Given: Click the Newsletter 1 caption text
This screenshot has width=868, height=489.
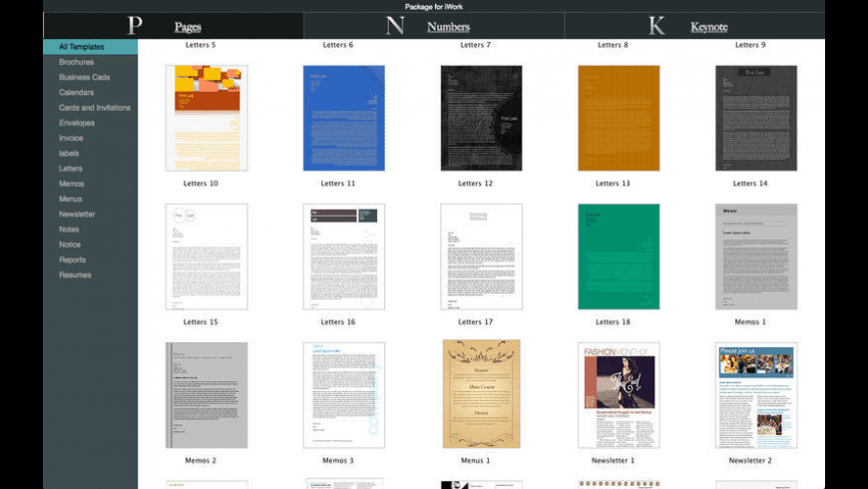Looking at the screenshot, I should [x=613, y=460].
